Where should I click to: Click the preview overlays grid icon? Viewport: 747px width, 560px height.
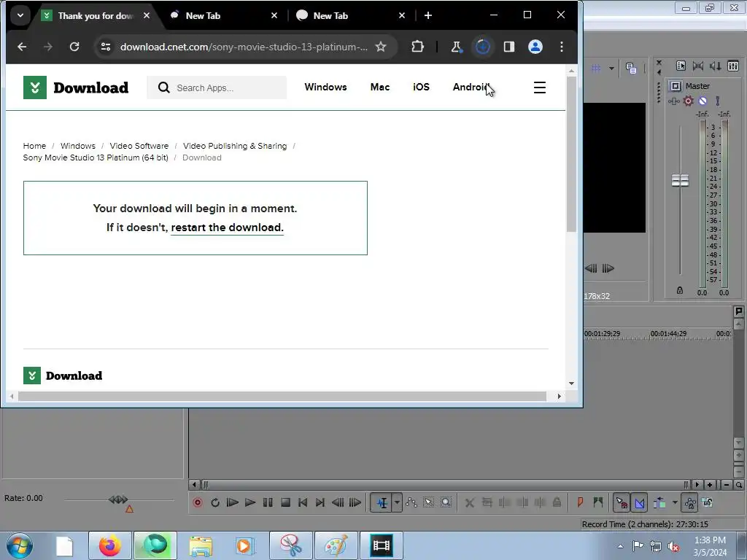point(596,68)
